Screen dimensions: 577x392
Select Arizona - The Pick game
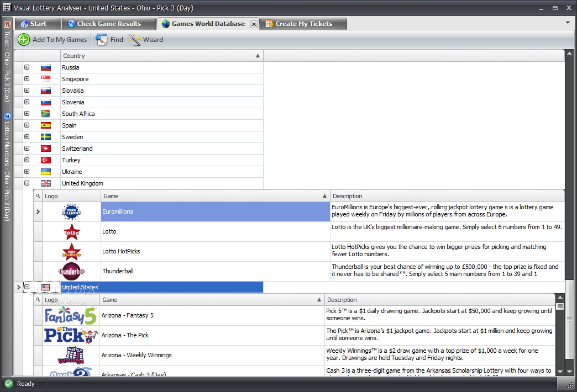[212, 335]
